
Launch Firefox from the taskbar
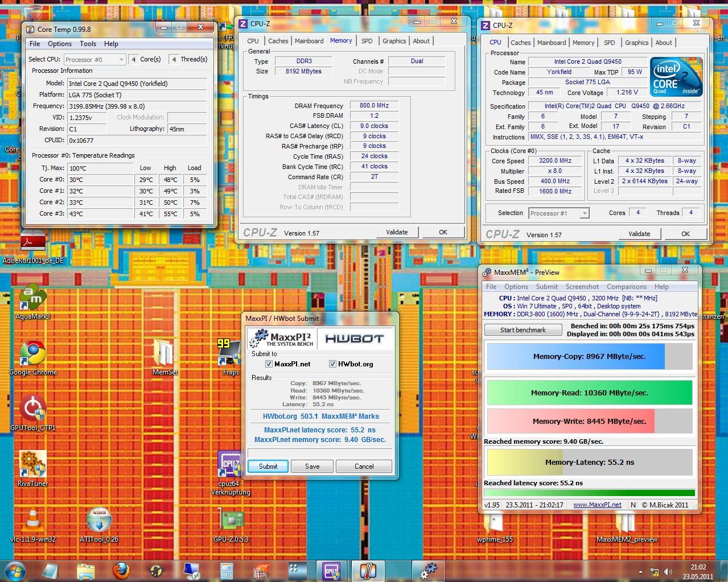[x=121, y=571]
